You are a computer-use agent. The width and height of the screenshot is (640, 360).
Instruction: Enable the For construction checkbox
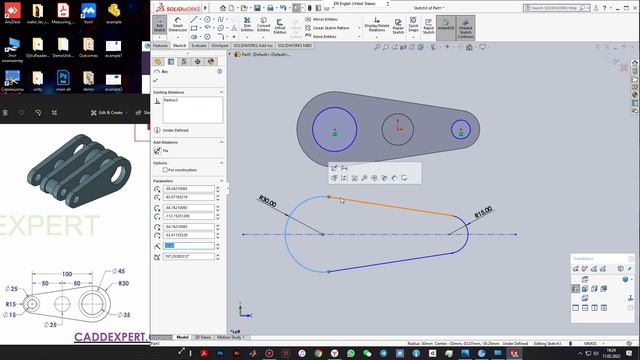point(165,170)
